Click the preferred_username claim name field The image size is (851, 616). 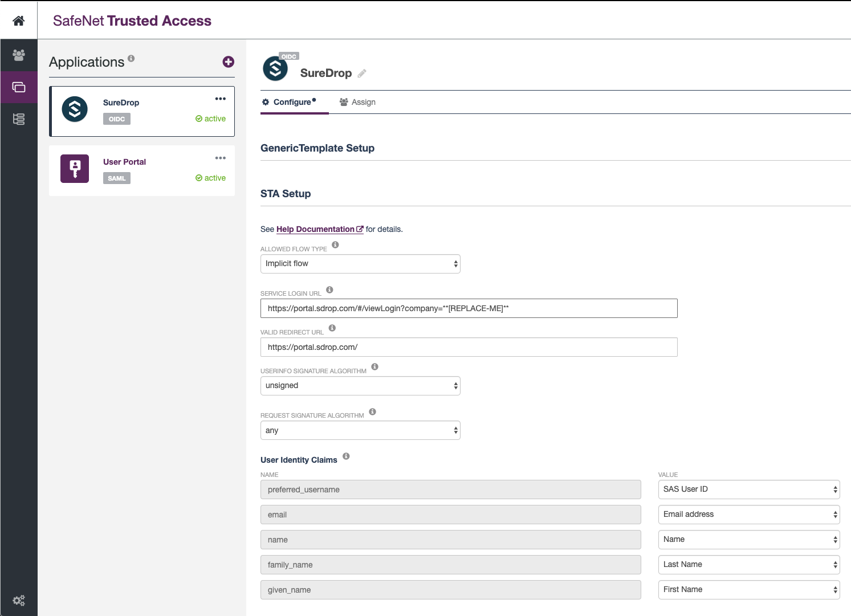[x=451, y=489]
